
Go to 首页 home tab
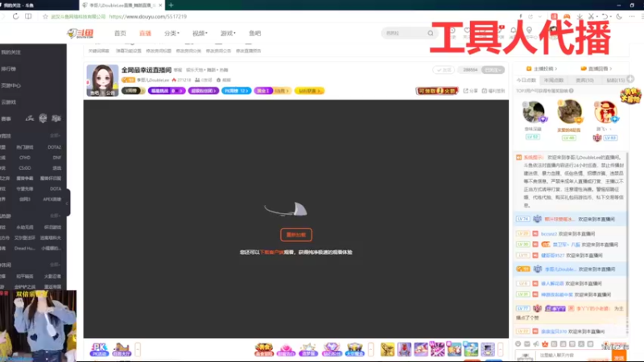[x=120, y=33]
